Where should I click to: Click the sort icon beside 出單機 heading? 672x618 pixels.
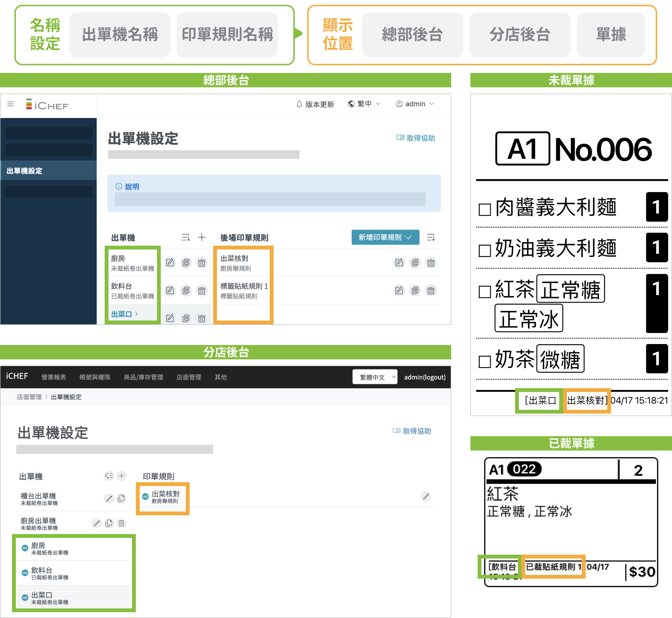186,238
